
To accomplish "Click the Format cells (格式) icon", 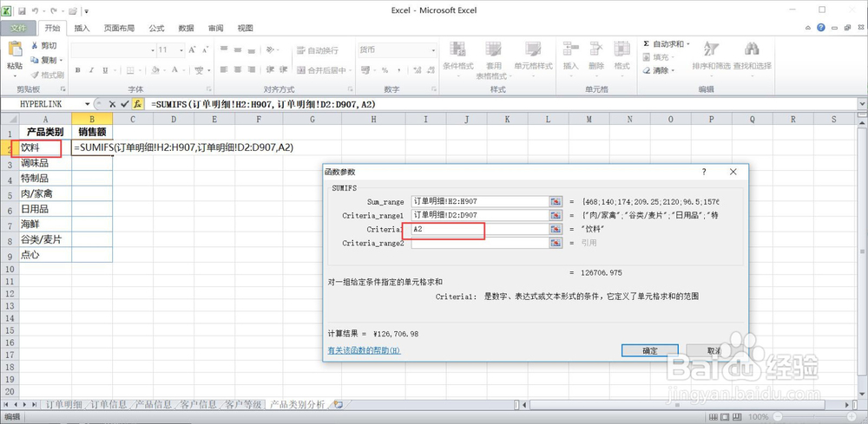I will coord(621,49).
